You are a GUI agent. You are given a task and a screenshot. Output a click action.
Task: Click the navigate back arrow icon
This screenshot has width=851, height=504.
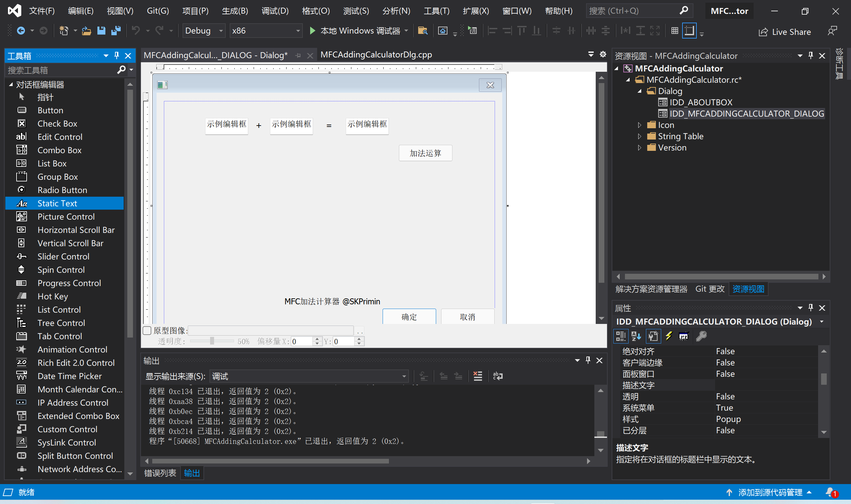tap(21, 31)
